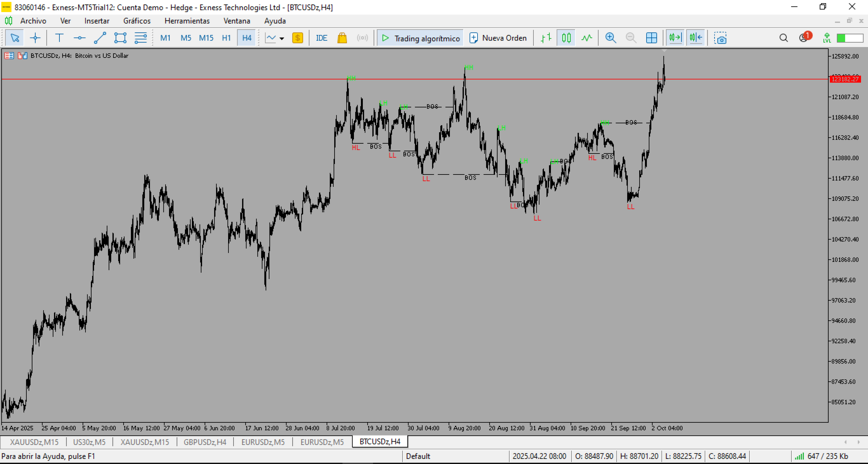Open the Ayuda menu
The height and width of the screenshot is (464, 868).
pos(275,20)
